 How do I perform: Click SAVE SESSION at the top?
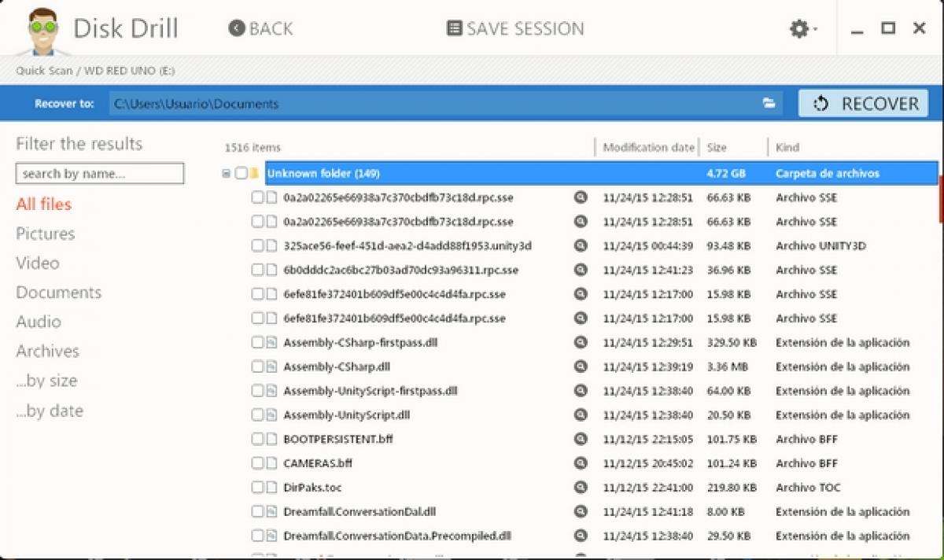pyautogui.click(x=515, y=29)
